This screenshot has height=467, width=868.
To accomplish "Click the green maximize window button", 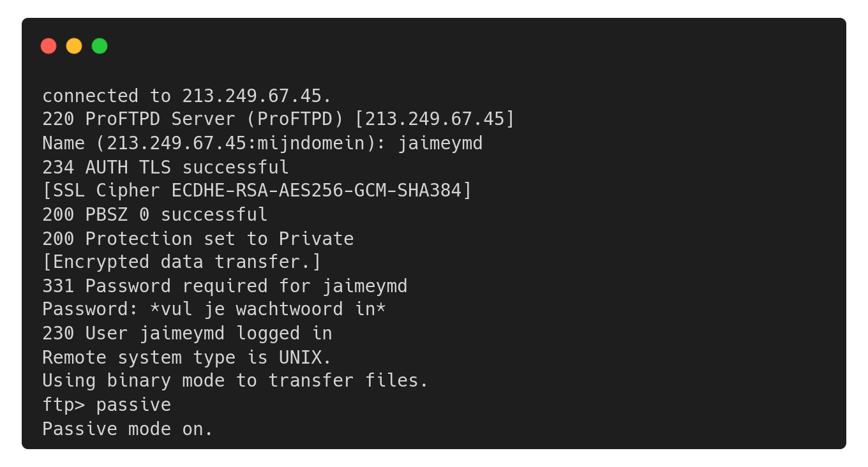I will coord(100,46).
